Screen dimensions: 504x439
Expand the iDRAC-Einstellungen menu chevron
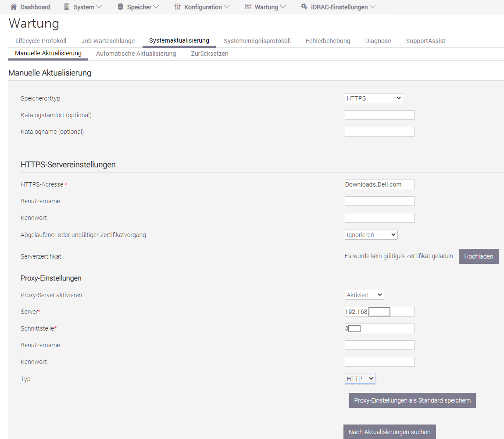pyautogui.click(x=372, y=7)
